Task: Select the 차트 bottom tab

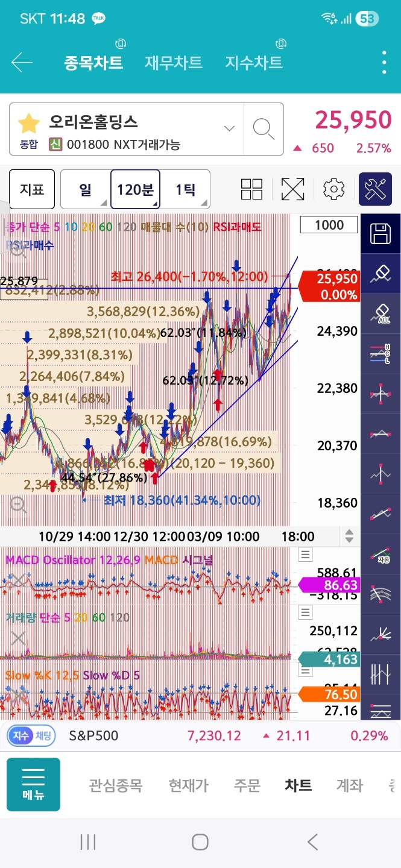Action: pyautogui.click(x=298, y=785)
